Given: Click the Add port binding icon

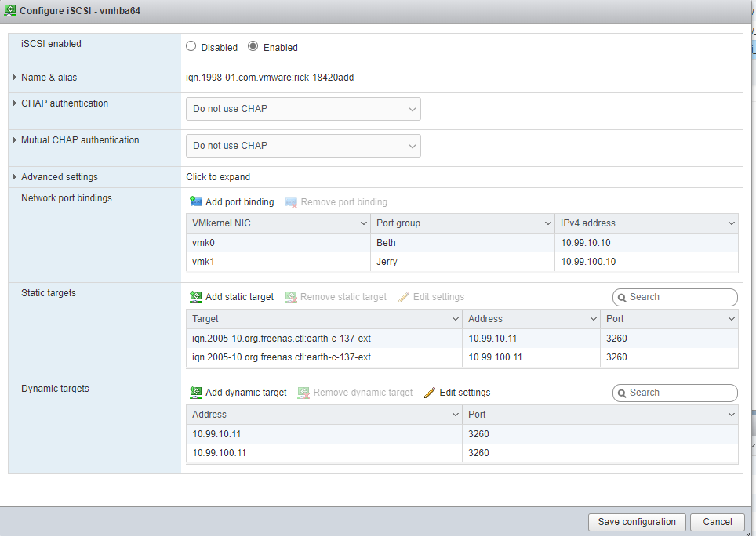Looking at the screenshot, I should pos(196,201).
